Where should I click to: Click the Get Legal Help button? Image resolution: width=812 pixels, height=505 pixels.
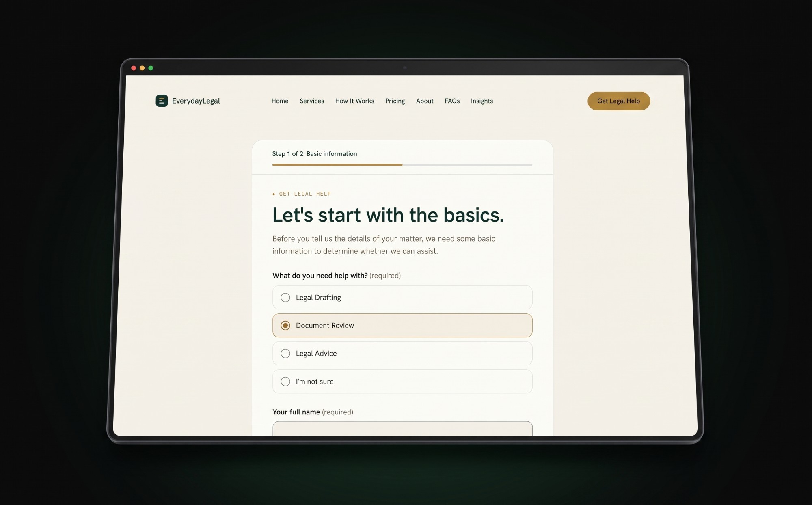point(618,101)
